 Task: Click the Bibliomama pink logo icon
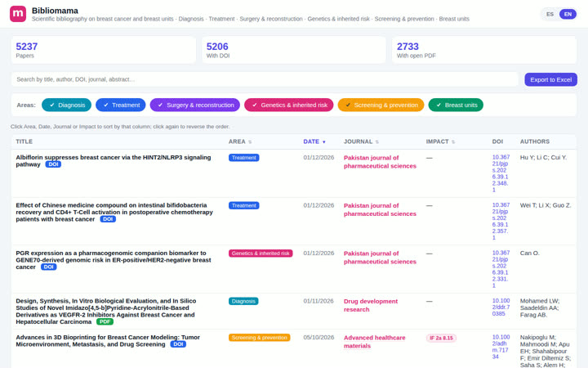[18, 14]
